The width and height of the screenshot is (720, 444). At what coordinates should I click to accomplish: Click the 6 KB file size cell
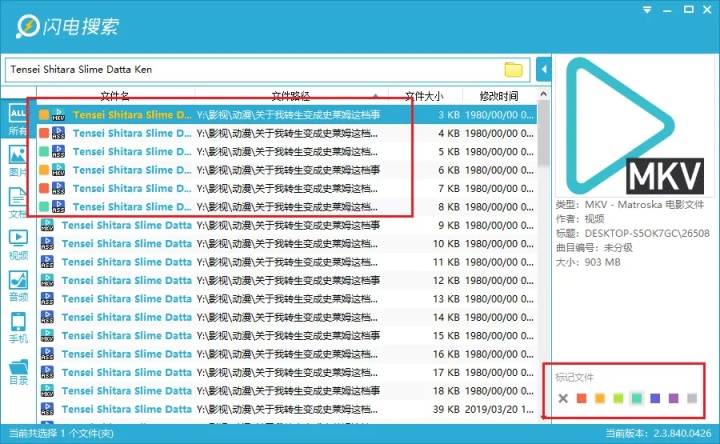pyautogui.click(x=449, y=170)
